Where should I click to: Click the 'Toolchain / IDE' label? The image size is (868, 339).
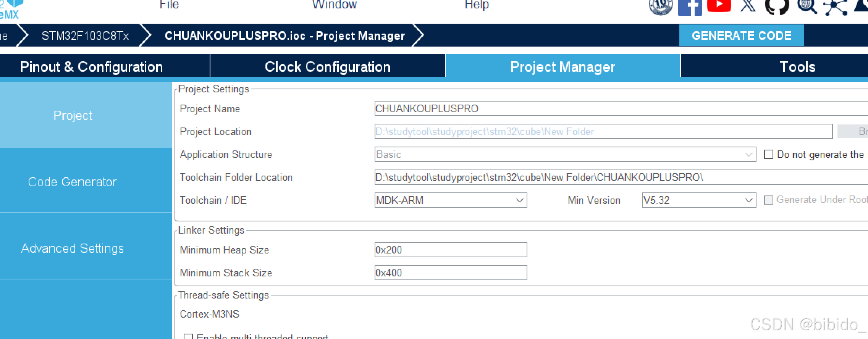click(x=213, y=200)
